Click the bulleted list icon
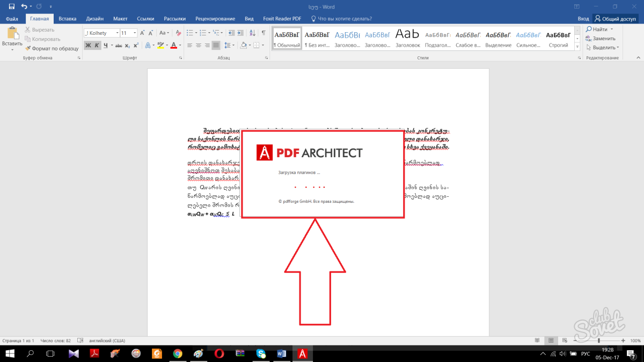644x362 pixels. point(191,33)
